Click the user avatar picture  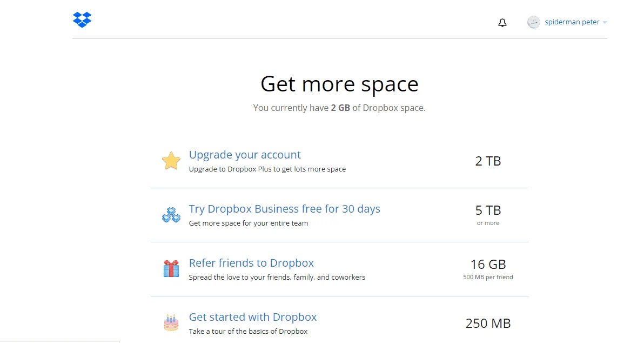click(x=534, y=22)
